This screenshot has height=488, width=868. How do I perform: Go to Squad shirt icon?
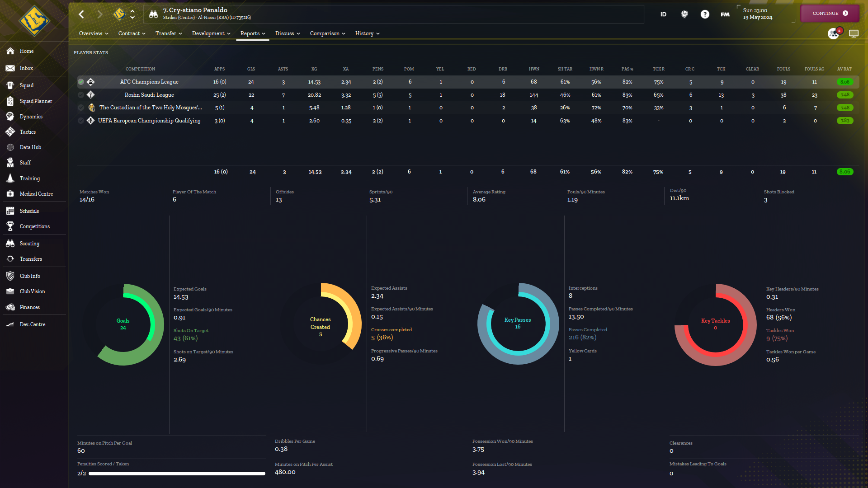click(10, 85)
